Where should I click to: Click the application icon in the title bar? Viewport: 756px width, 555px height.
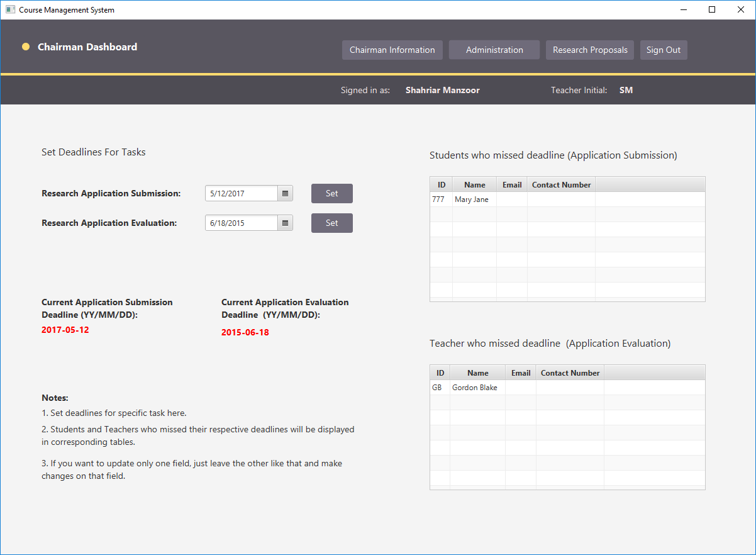9,9
